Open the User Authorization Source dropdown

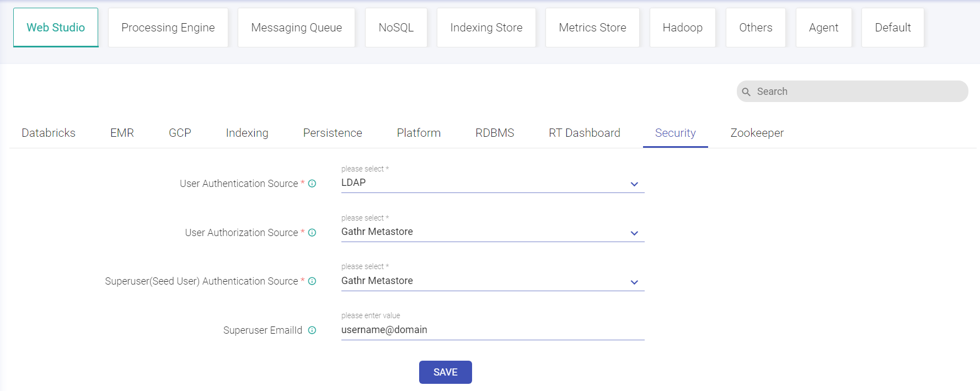[x=634, y=233]
